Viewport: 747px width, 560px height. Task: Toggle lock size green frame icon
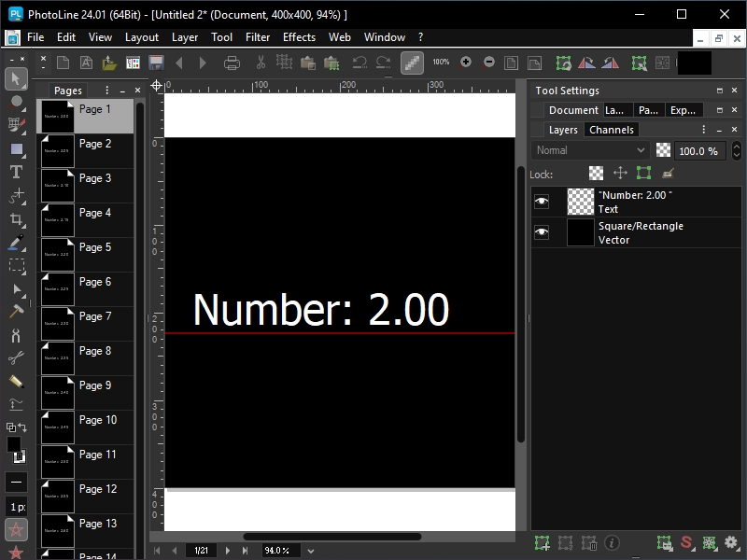(643, 173)
